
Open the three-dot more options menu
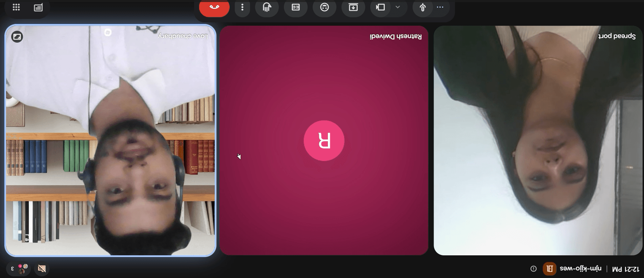(242, 7)
